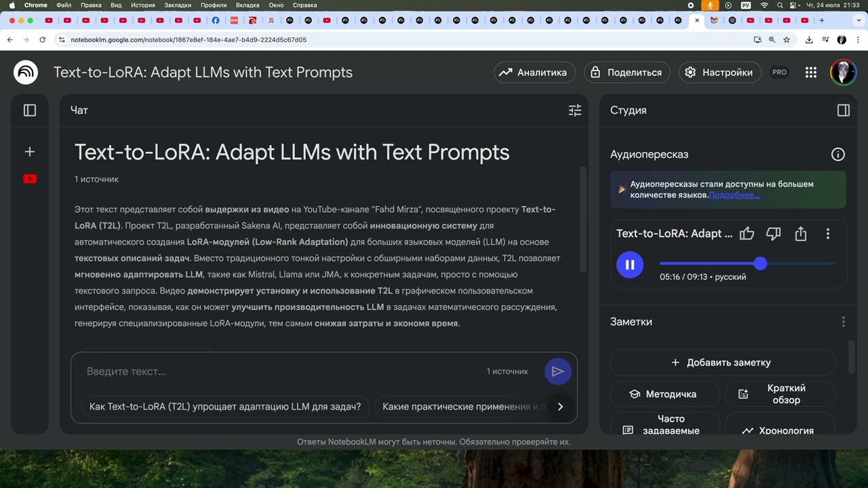Screen dimensions: 868x488
Task: Share the audio overview via share icon
Action: pyautogui.click(x=801, y=234)
